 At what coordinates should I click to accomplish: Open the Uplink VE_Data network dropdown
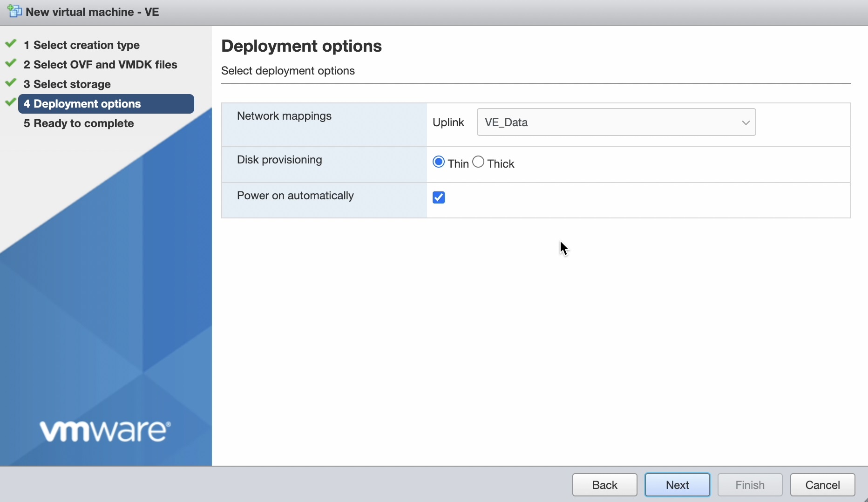coord(616,122)
